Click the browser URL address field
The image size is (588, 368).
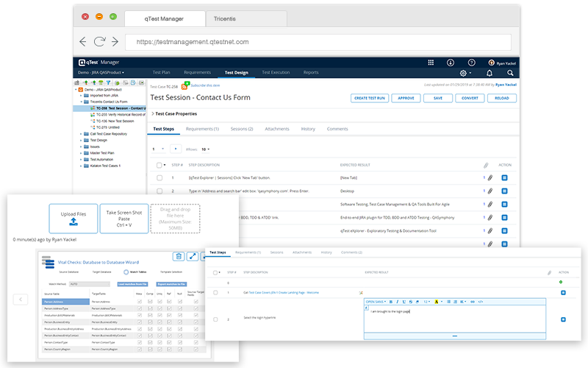pos(318,42)
